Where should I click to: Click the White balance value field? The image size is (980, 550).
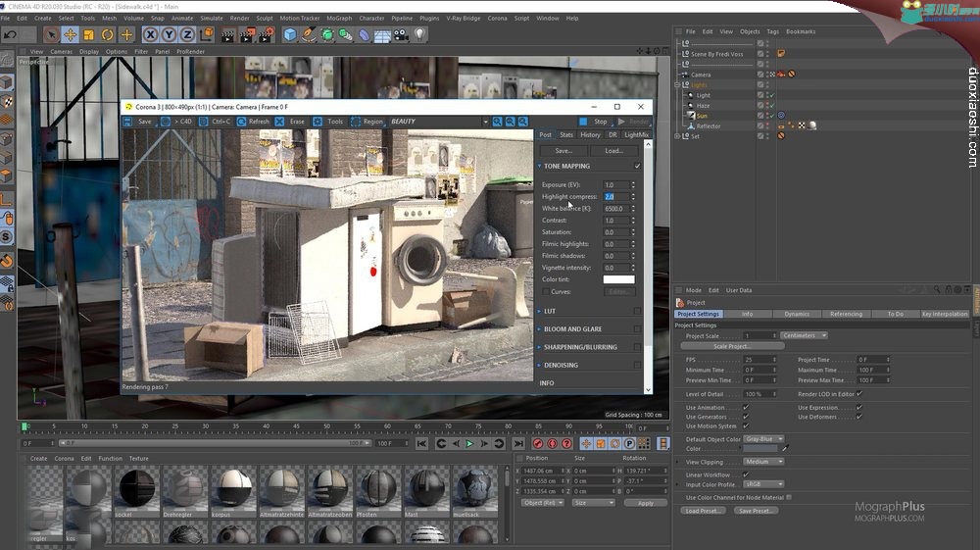(x=615, y=209)
